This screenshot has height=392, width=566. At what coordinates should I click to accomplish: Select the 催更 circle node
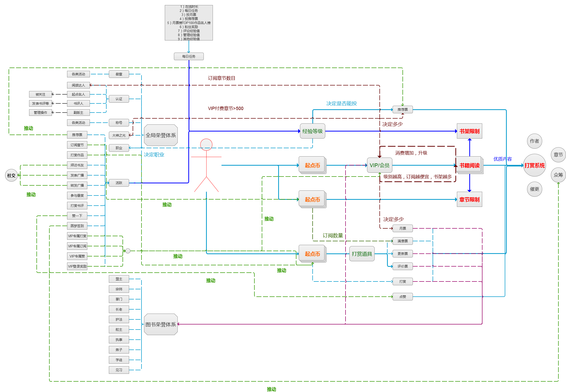pyautogui.click(x=534, y=189)
